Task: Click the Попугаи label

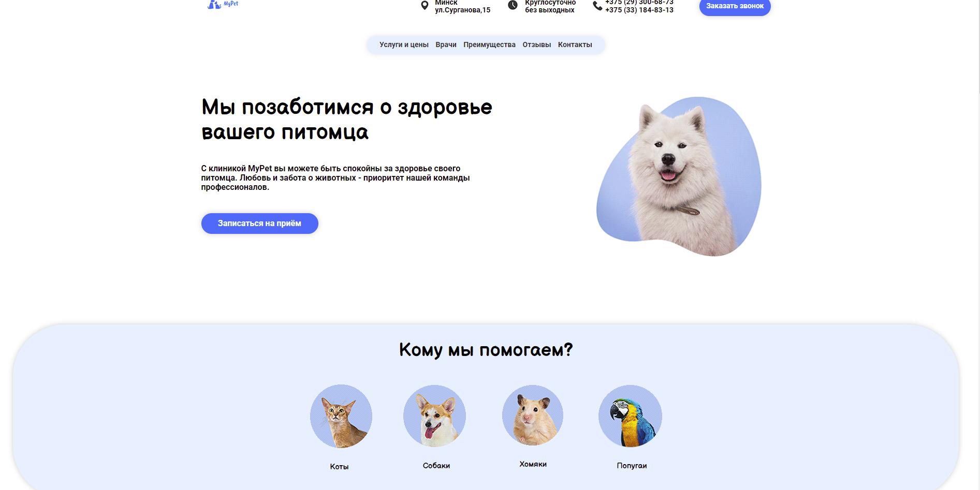Action: click(632, 466)
